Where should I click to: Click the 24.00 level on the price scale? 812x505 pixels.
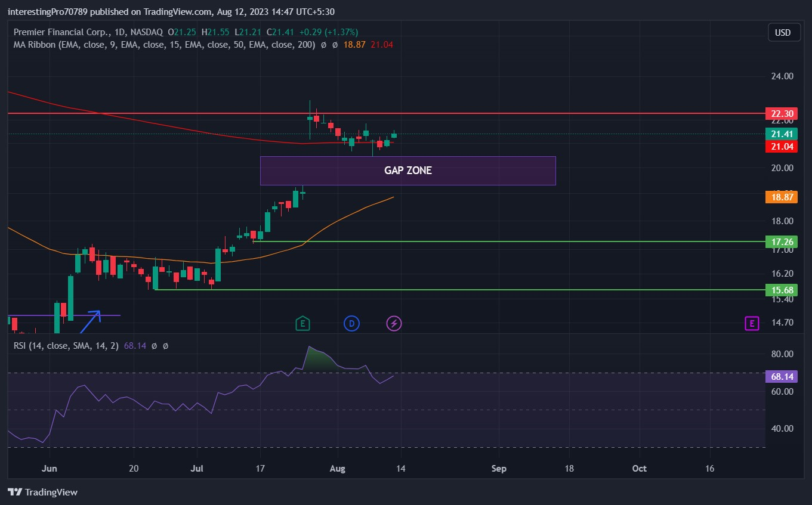pyautogui.click(x=782, y=76)
